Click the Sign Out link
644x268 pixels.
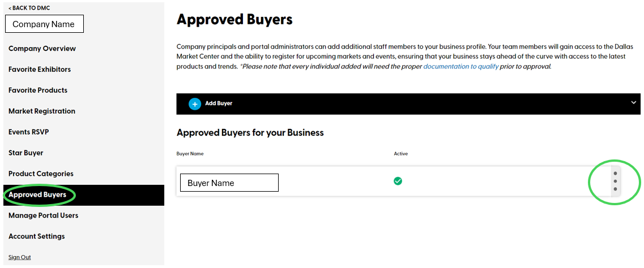click(20, 257)
